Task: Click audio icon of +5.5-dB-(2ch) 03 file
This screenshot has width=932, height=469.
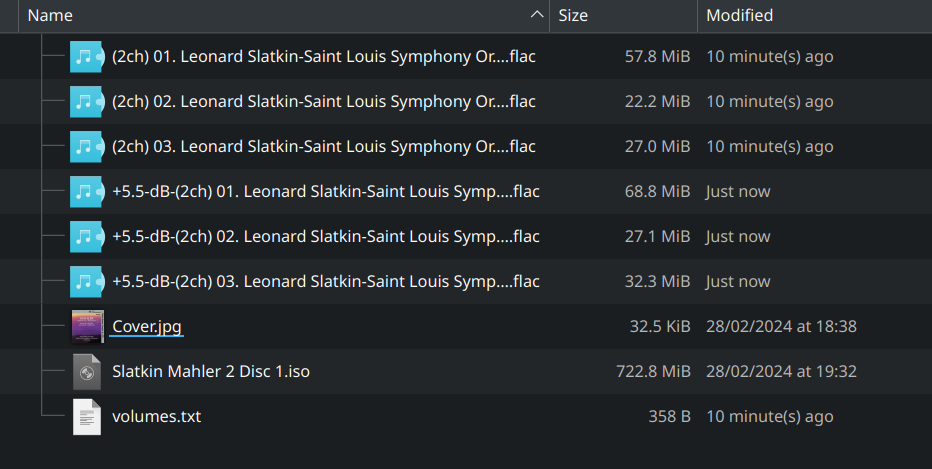Action: click(x=87, y=282)
